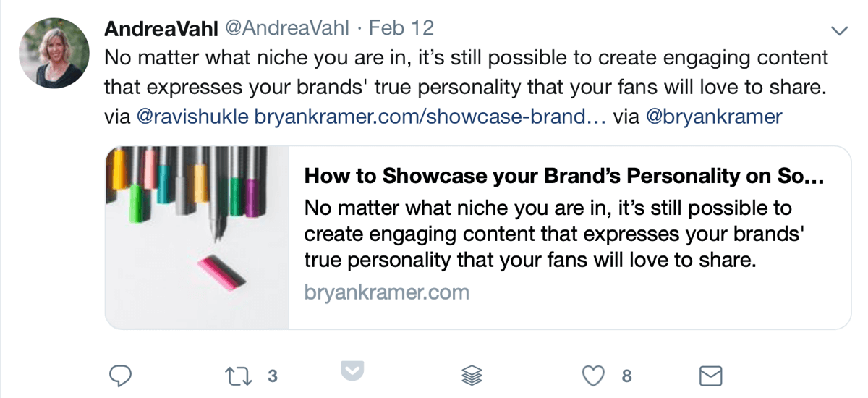Screen dimensions: 868x398
Task: Send via direct message envelope icon
Action: coord(711,376)
